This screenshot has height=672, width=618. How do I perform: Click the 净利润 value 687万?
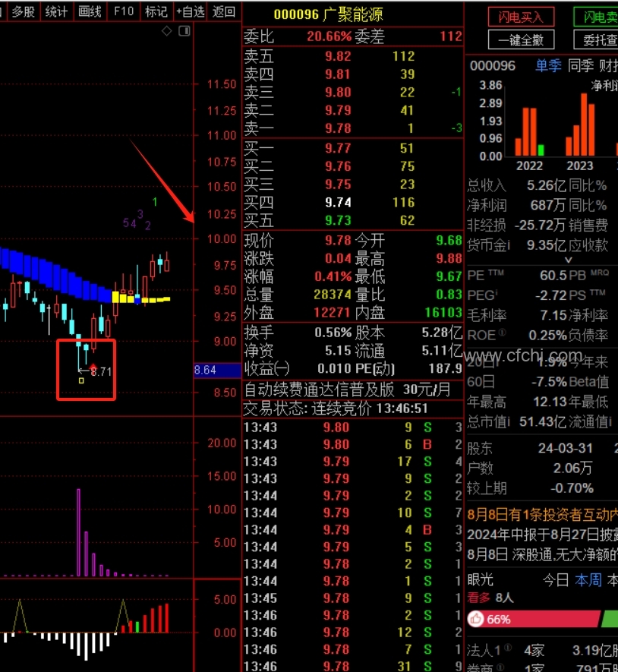(548, 205)
